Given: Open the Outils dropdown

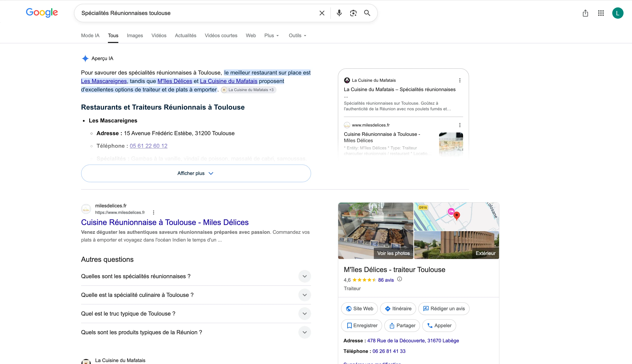Looking at the screenshot, I should (x=297, y=35).
